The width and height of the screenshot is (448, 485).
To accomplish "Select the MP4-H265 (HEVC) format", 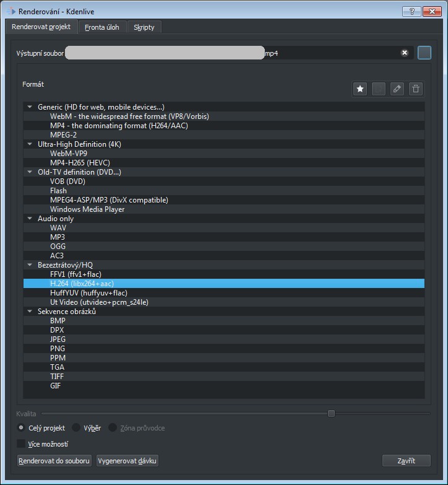I will (x=80, y=163).
